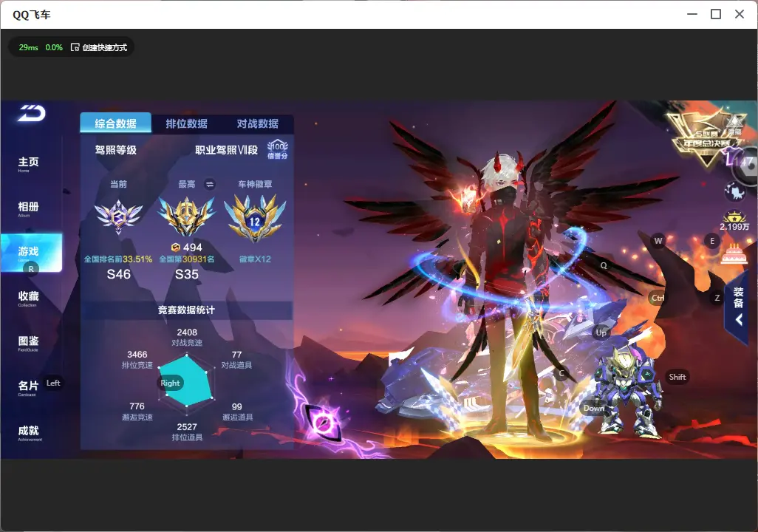Click the Q key overlay
This screenshot has height=532, width=758.
coord(604,265)
